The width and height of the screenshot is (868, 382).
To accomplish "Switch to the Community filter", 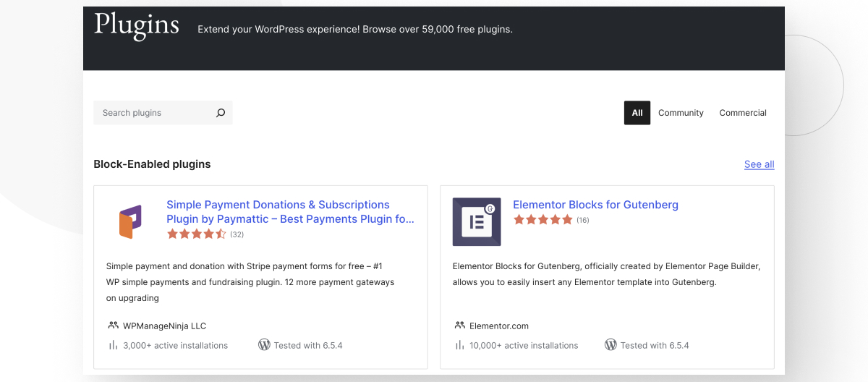I will pos(681,113).
